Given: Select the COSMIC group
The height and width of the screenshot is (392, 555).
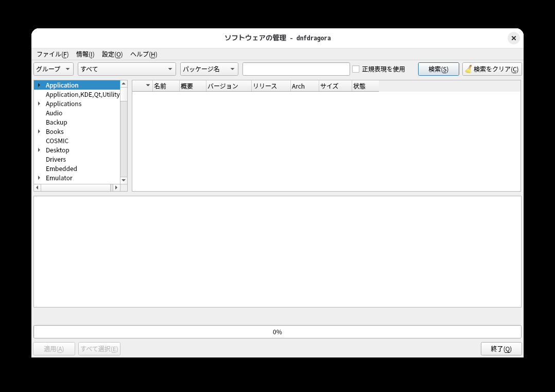Looking at the screenshot, I should coord(57,141).
